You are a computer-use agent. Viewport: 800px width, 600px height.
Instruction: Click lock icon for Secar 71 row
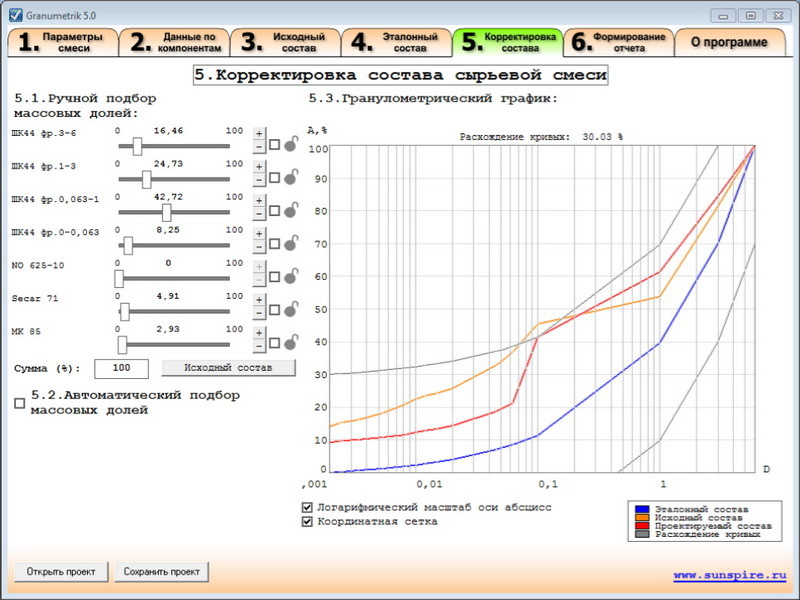[291, 310]
